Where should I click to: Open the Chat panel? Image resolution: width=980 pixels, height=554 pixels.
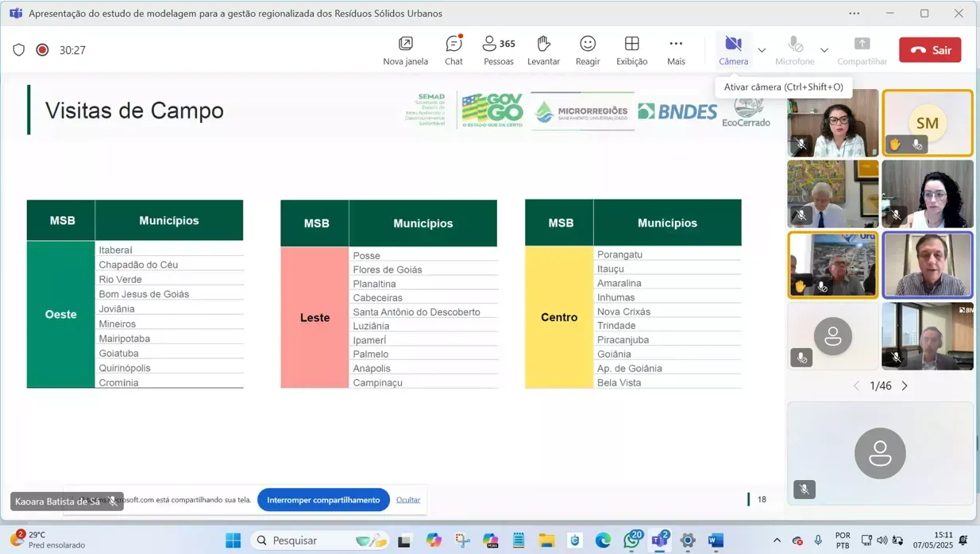tap(453, 50)
